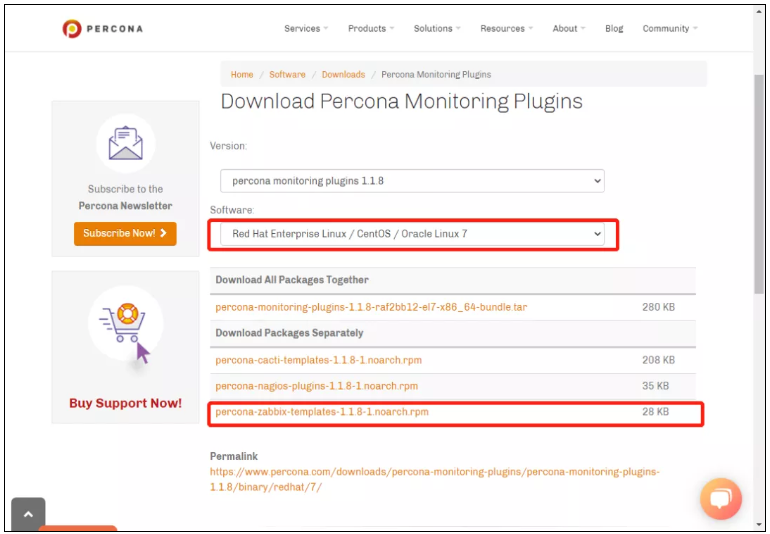The width and height of the screenshot is (770, 534).
Task: Click the scrollbar down arrow
Action: coord(759,525)
